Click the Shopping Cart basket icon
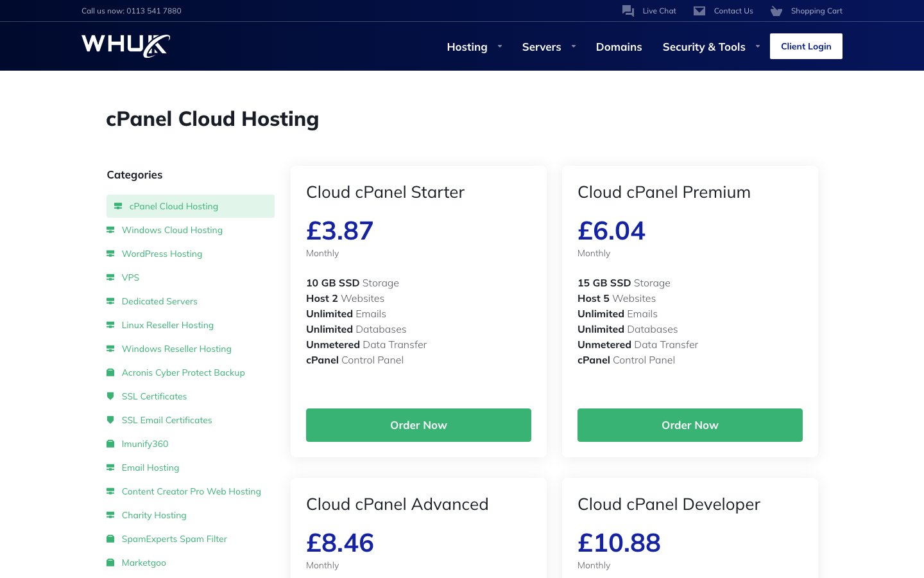 pyautogui.click(x=776, y=11)
